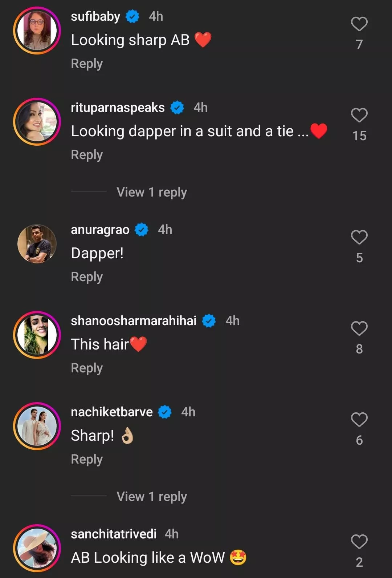
Task: View anuragrao's profile photo
Action: 37,244
